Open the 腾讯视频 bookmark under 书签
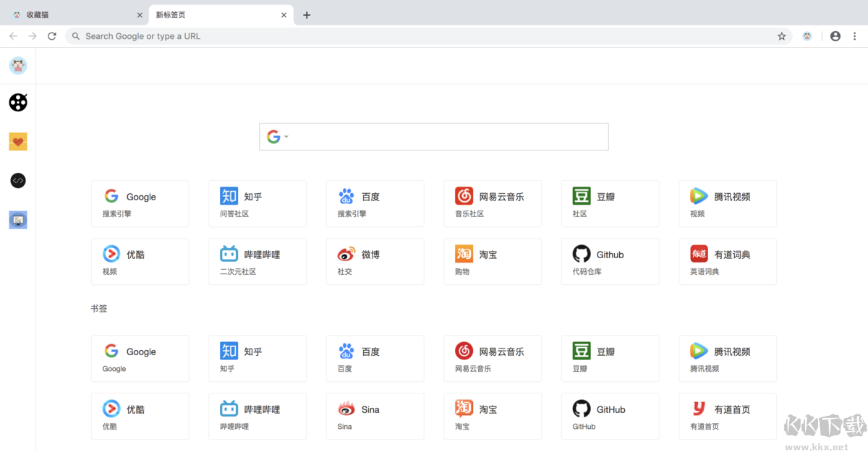 [728, 359]
